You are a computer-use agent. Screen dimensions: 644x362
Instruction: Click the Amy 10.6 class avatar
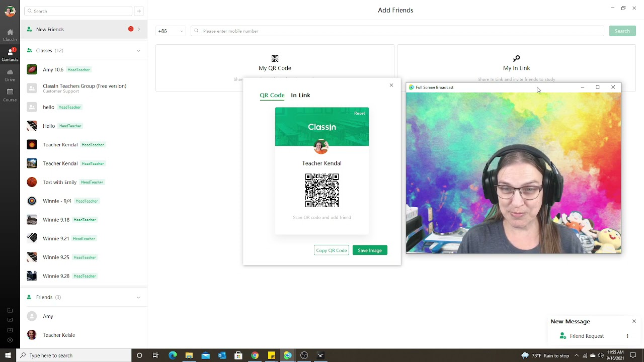tap(32, 69)
